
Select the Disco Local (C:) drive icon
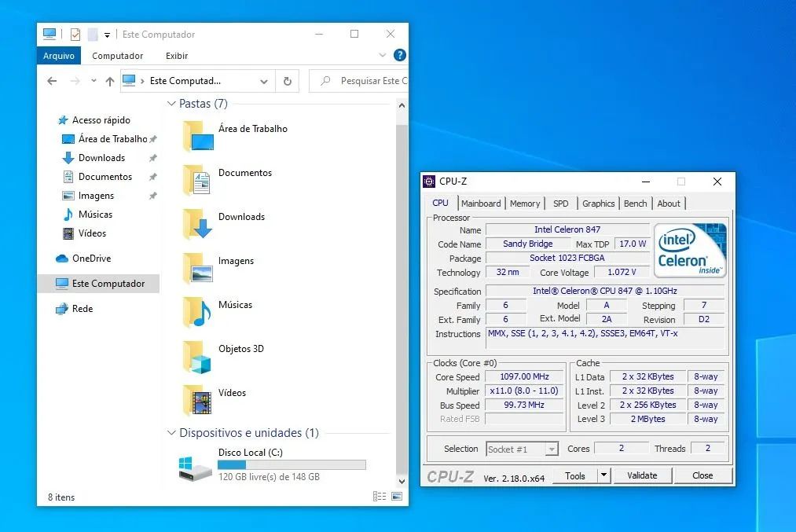pos(195,468)
